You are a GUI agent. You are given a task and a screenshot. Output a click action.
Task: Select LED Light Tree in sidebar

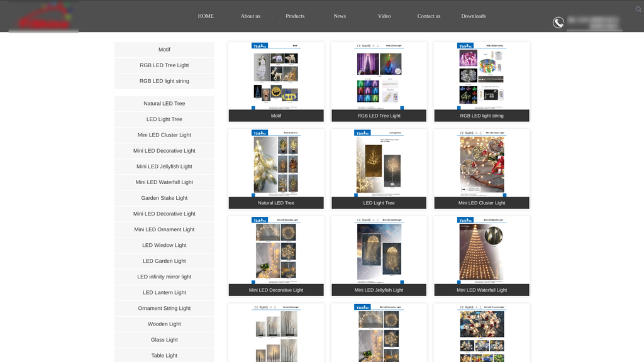pyautogui.click(x=164, y=119)
